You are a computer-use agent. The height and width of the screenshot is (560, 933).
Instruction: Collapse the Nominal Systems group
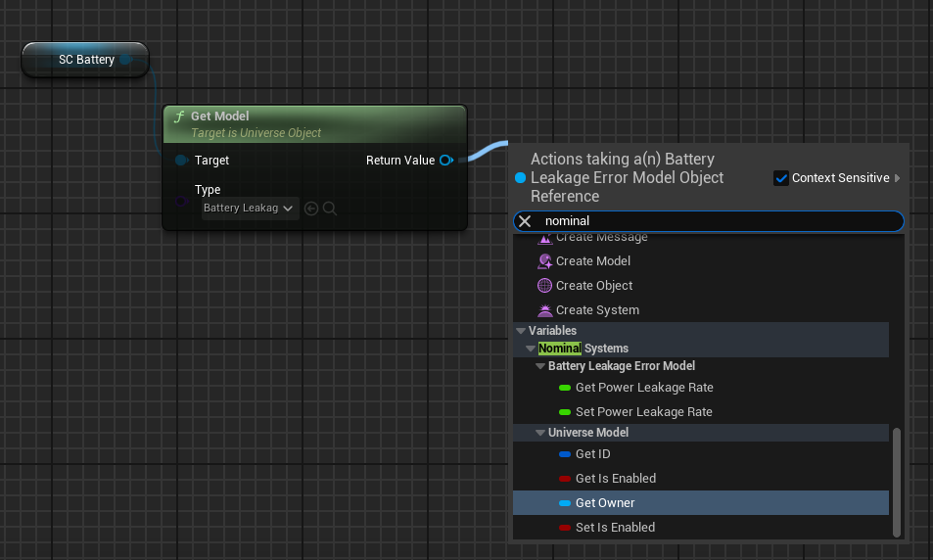point(531,349)
